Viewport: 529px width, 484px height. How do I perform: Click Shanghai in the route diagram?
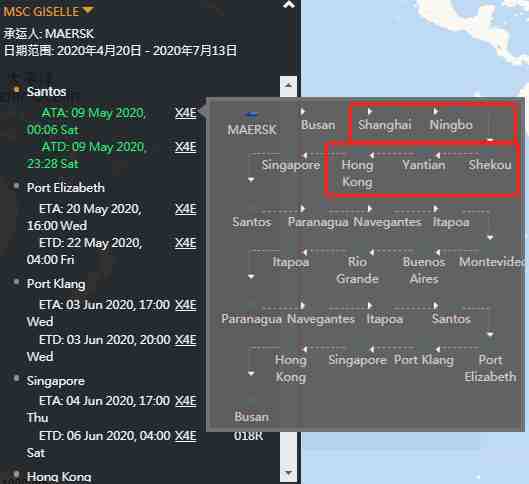pyautogui.click(x=385, y=125)
